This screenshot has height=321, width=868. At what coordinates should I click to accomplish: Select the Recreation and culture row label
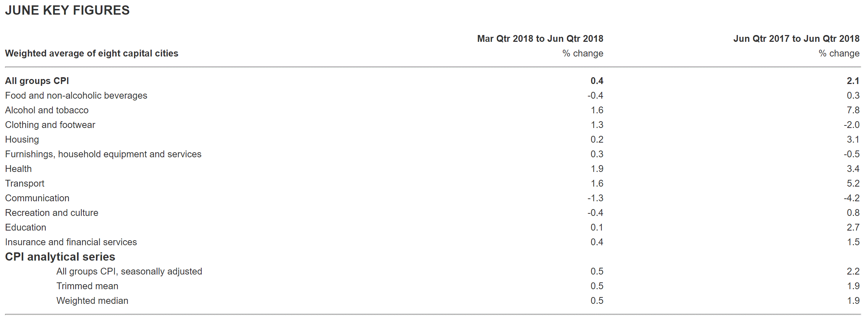(x=52, y=213)
